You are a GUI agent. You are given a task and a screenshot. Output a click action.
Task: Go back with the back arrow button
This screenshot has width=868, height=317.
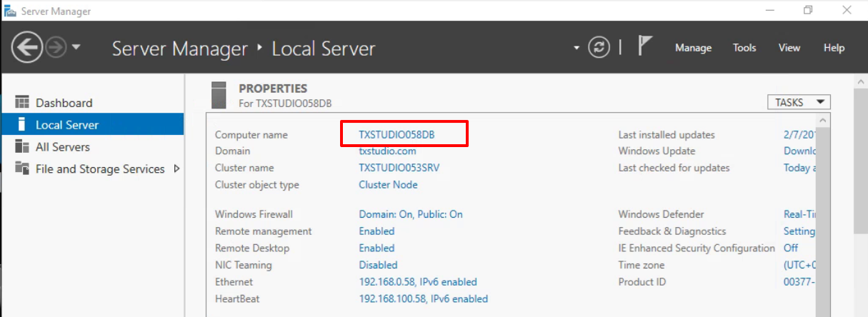[26, 48]
